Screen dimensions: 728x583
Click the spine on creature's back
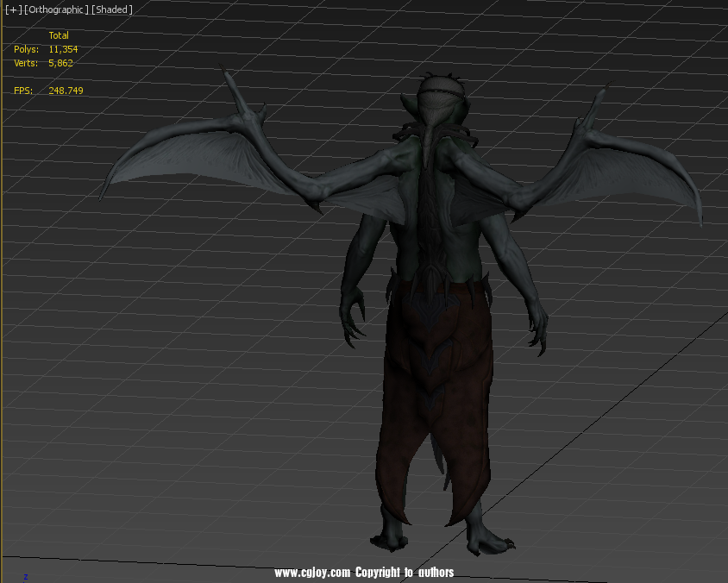tap(429, 216)
